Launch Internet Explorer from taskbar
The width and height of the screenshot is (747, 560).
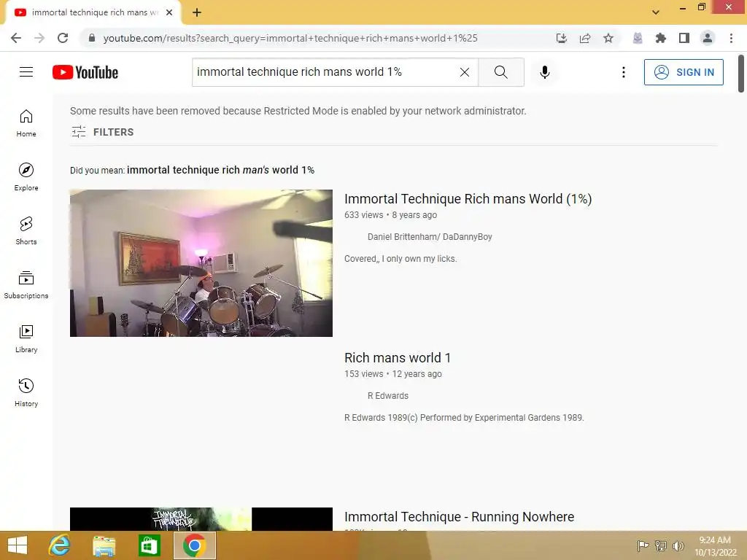59,545
